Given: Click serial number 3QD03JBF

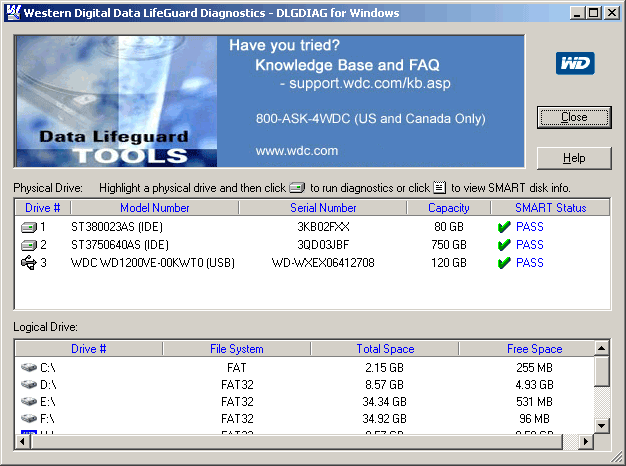Looking at the screenshot, I should (x=323, y=244).
